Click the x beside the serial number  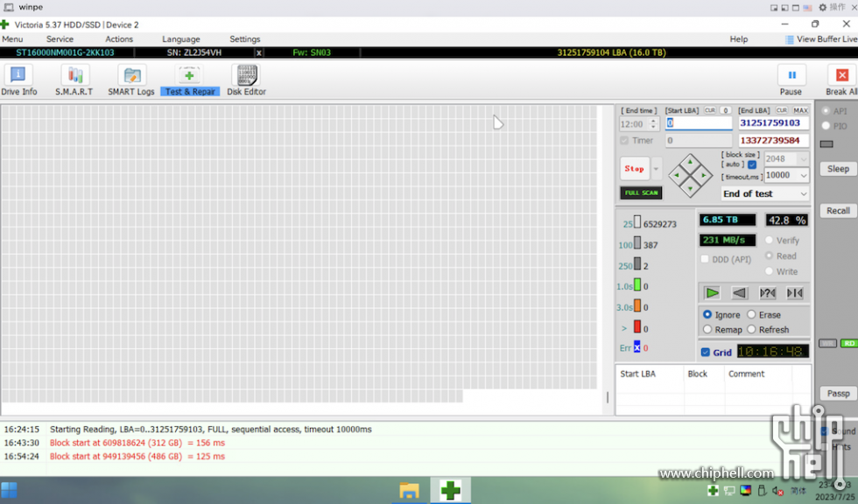(x=259, y=52)
